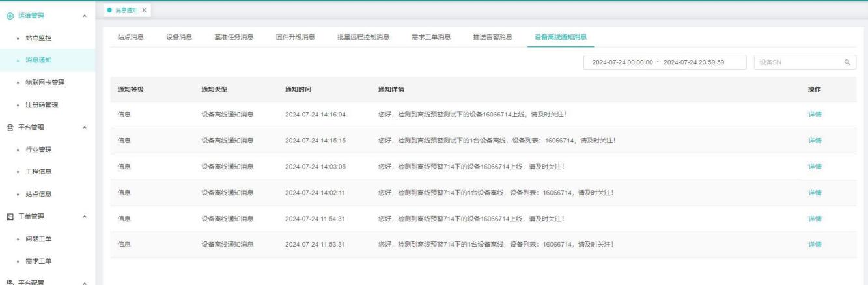Select the 批量远程控制消息 tab
Viewport: 868px width, 285px height.
point(363,36)
